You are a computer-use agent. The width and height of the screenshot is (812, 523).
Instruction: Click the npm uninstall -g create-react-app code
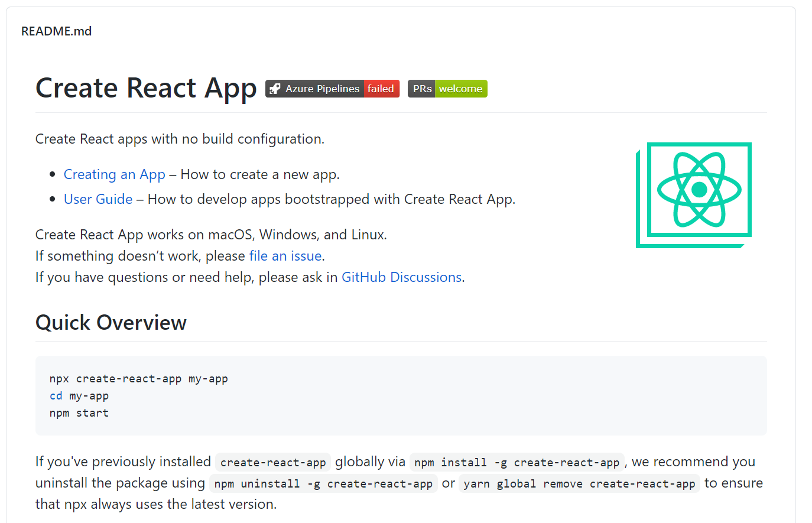[323, 483]
